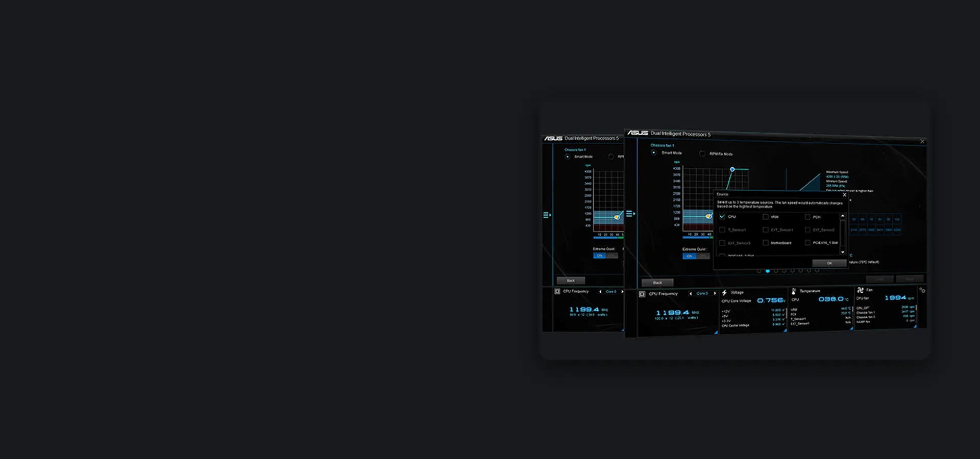This screenshot has width=980, height=459.
Task: Check the PCH source checkbox
Action: pos(807,217)
